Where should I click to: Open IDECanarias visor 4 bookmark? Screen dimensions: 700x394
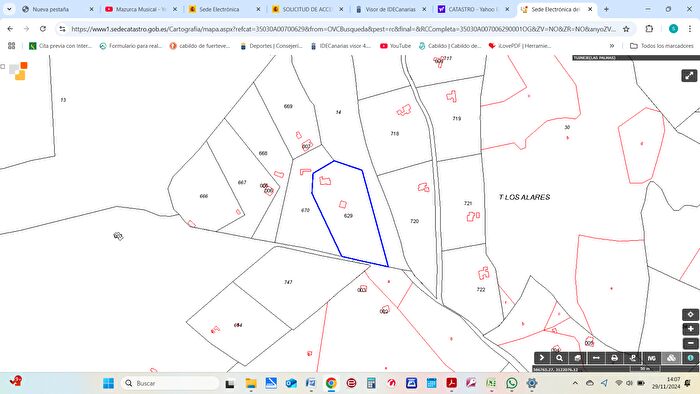341,46
